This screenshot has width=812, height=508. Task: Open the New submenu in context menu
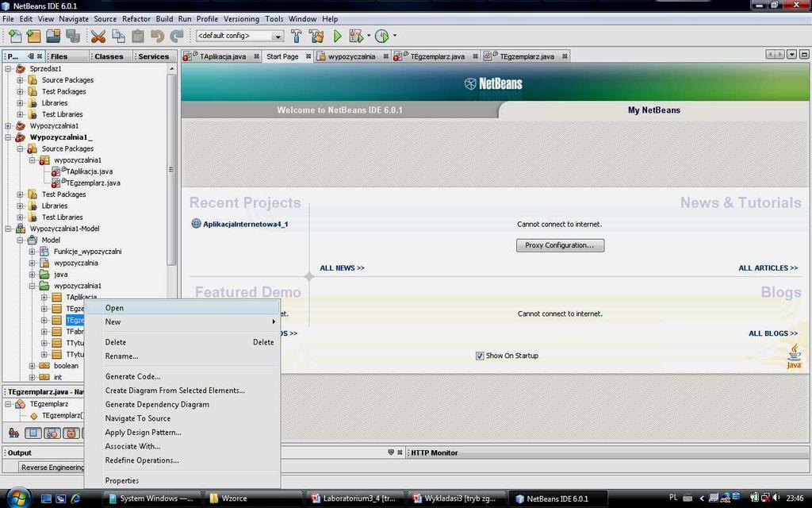[183, 322]
